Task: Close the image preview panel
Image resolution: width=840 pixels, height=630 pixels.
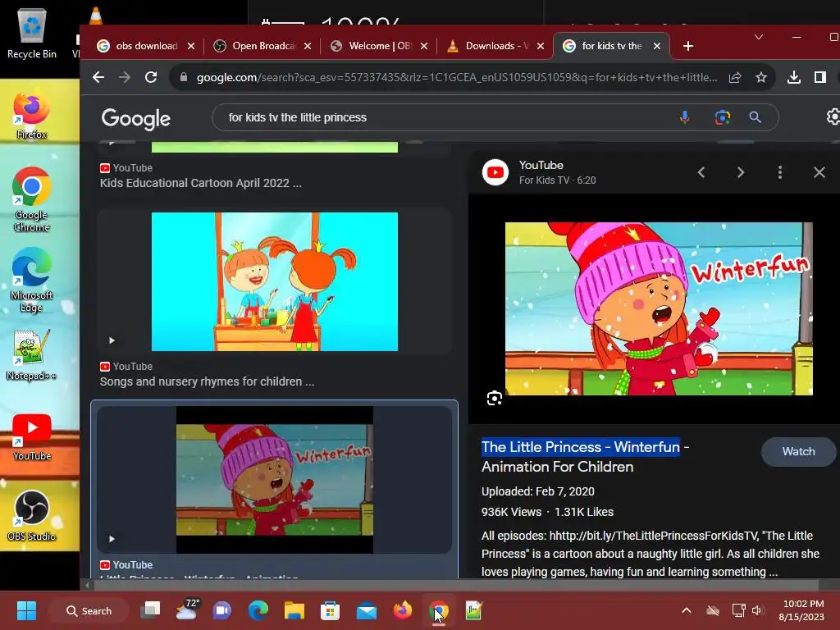Action: tap(819, 172)
